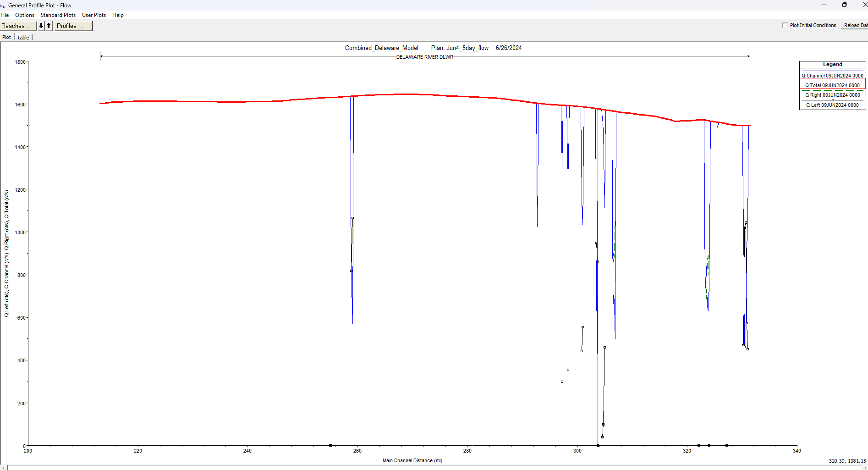Screen dimensions: 868x470
Task: Click the app icon in title bar
Action: click(x=3, y=6)
